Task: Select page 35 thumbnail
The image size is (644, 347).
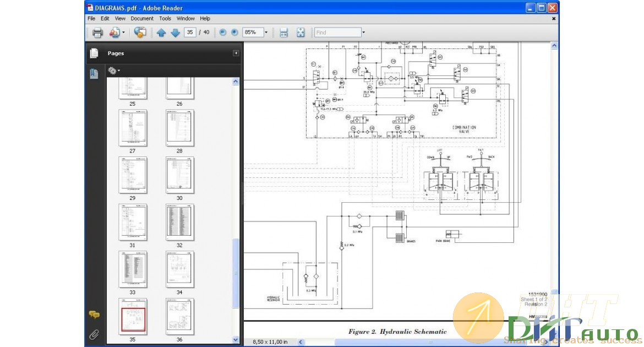Action: [x=132, y=316]
